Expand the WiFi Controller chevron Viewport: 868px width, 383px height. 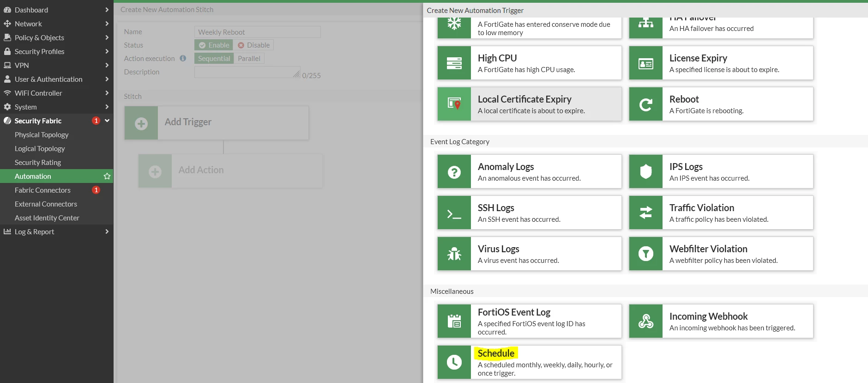[x=107, y=93]
